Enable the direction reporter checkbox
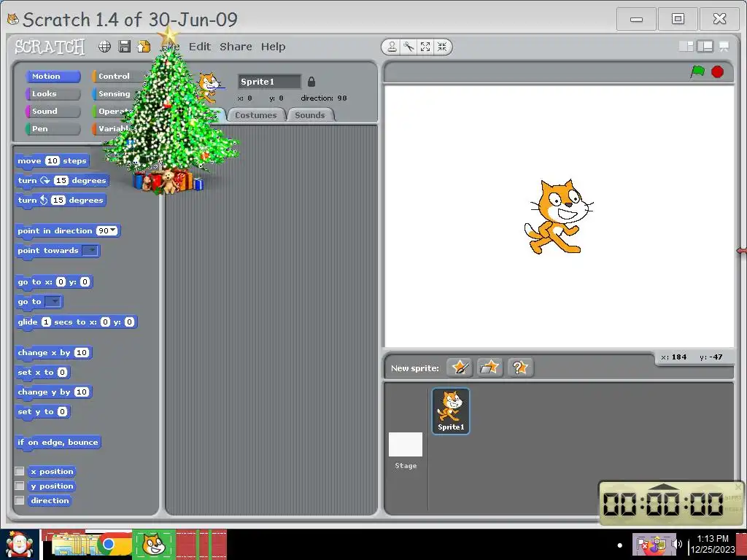Viewport: 747px width, 560px height. point(20,500)
